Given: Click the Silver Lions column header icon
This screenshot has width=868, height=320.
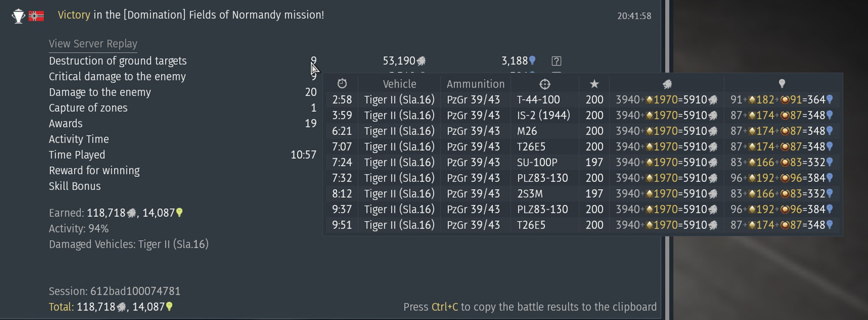Looking at the screenshot, I should pyautogui.click(x=667, y=84).
